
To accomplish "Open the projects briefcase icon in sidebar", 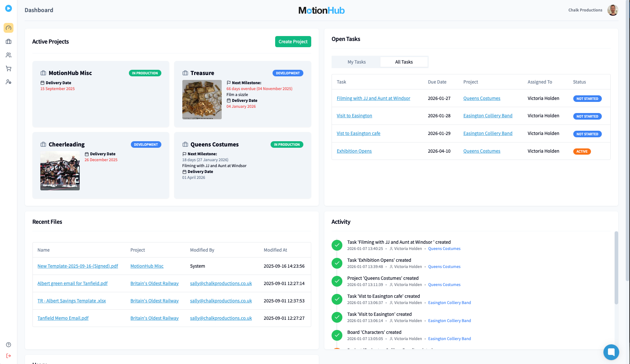I will [x=9, y=42].
